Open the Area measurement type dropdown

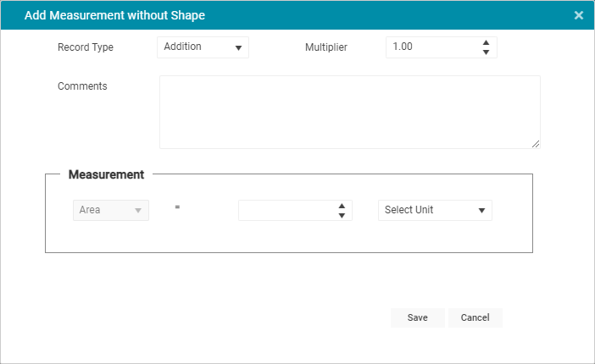click(111, 211)
